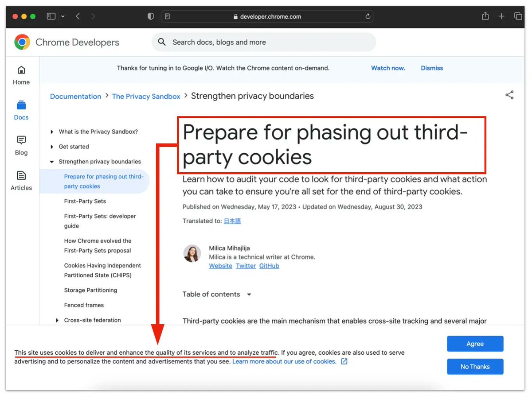Click the developer.chrome.com address bar
This screenshot has width=532, height=399.
(267, 16)
